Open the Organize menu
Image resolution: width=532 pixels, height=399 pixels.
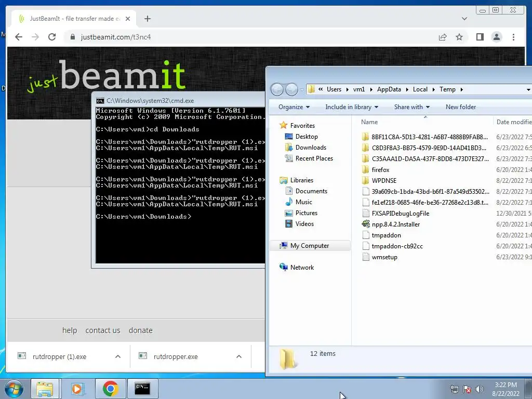[x=294, y=107]
